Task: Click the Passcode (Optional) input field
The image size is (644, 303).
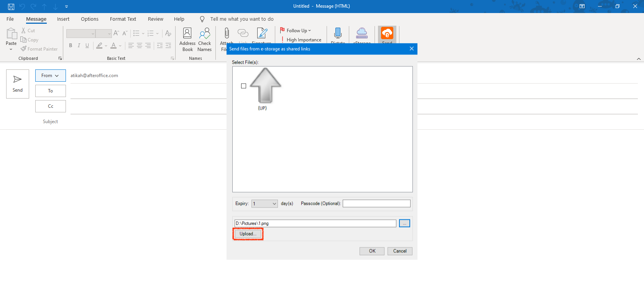Action: coord(376,204)
